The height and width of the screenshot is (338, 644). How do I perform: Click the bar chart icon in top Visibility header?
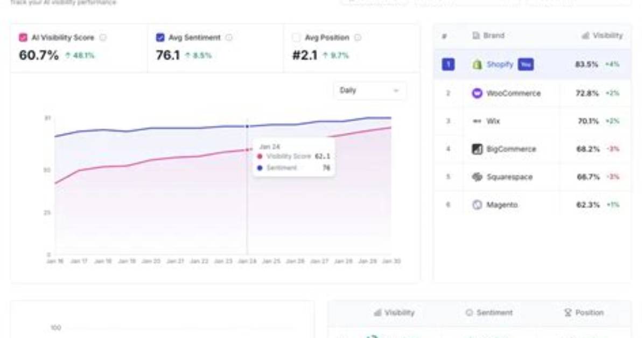click(586, 36)
